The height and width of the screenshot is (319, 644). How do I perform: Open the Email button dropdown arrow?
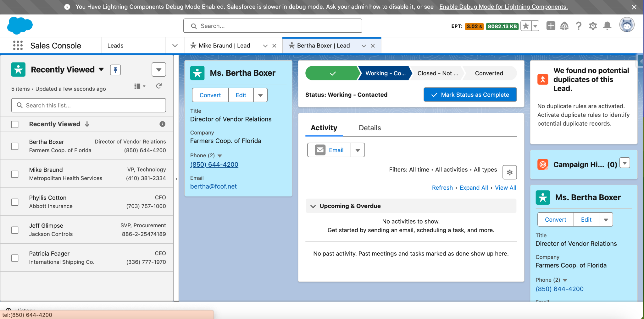click(x=358, y=150)
